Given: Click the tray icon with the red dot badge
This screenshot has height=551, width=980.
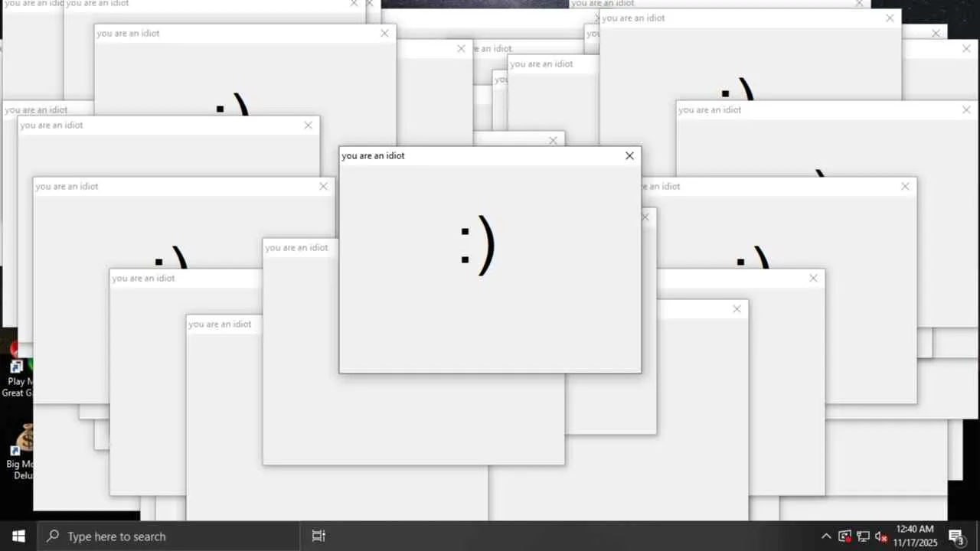Looking at the screenshot, I should coord(844,536).
